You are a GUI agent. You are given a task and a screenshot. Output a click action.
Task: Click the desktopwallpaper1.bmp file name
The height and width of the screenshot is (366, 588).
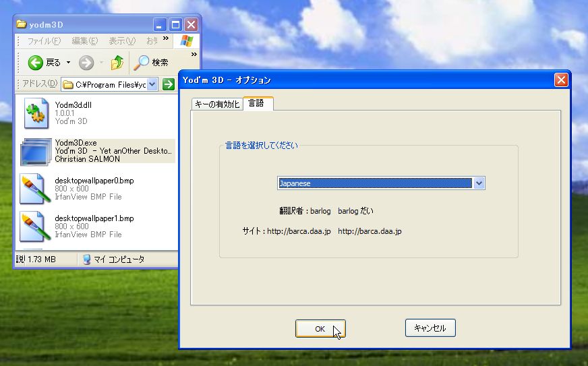[94, 218]
